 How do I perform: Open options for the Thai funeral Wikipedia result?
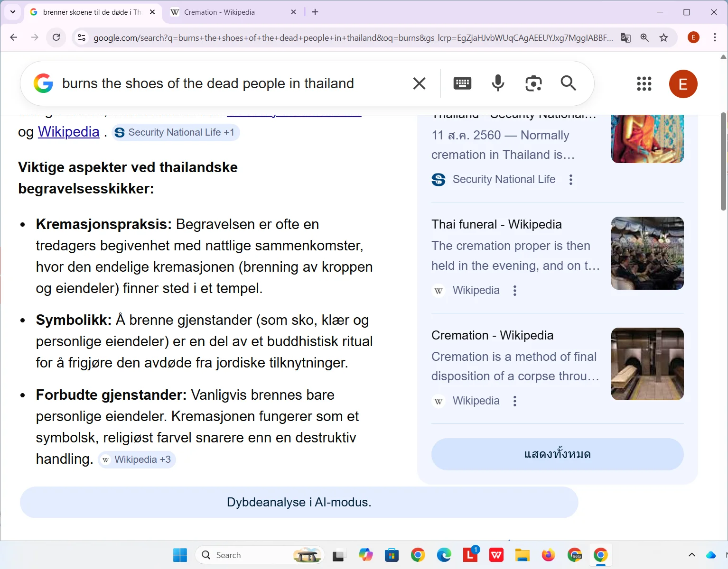point(514,290)
